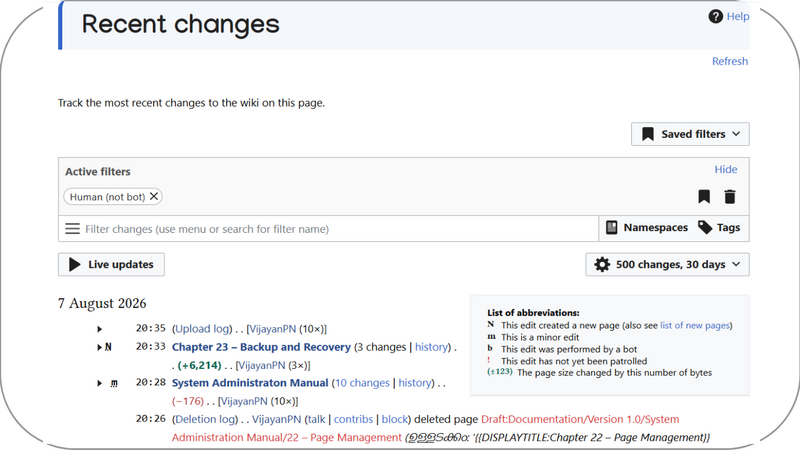View history of System Administraton Manual
The height and width of the screenshot is (450, 800).
(415, 383)
